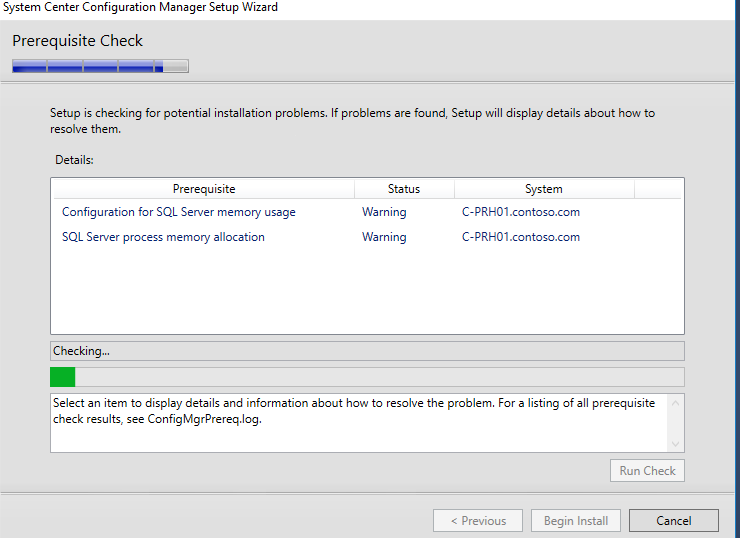Click the green checking progress bar
This screenshot has height=538, width=740.
pyautogui.click(x=367, y=377)
